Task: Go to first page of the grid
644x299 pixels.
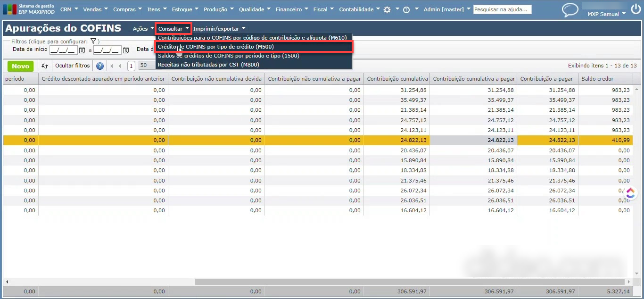Action: coord(112,66)
